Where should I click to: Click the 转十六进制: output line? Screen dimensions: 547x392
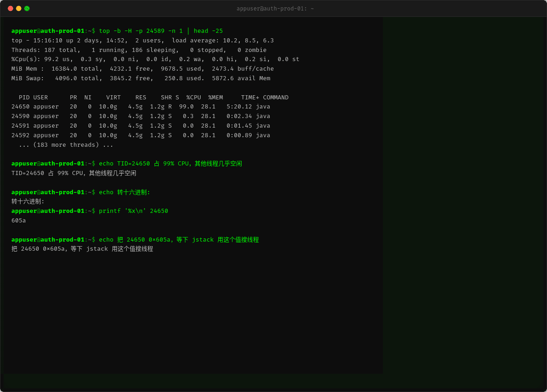tap(28, 201)
